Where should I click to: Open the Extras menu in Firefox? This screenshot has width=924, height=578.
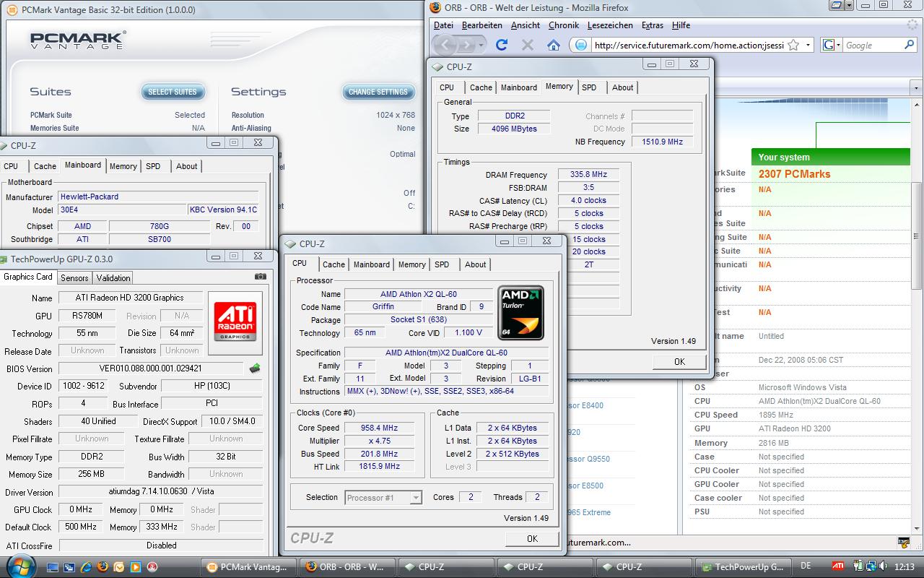653,25
